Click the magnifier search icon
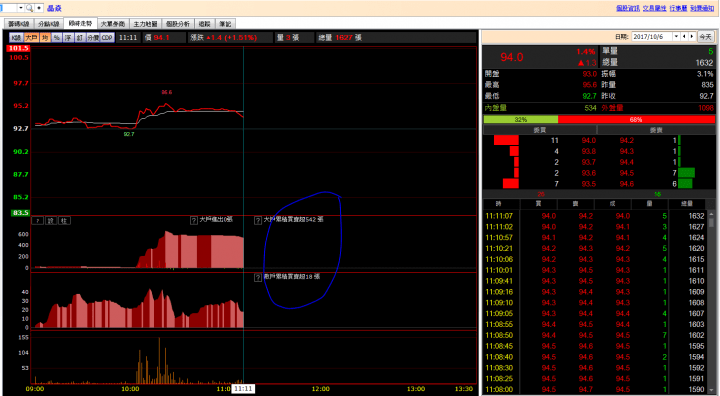This screenshot has height=396, width=720. click(29, 8)
